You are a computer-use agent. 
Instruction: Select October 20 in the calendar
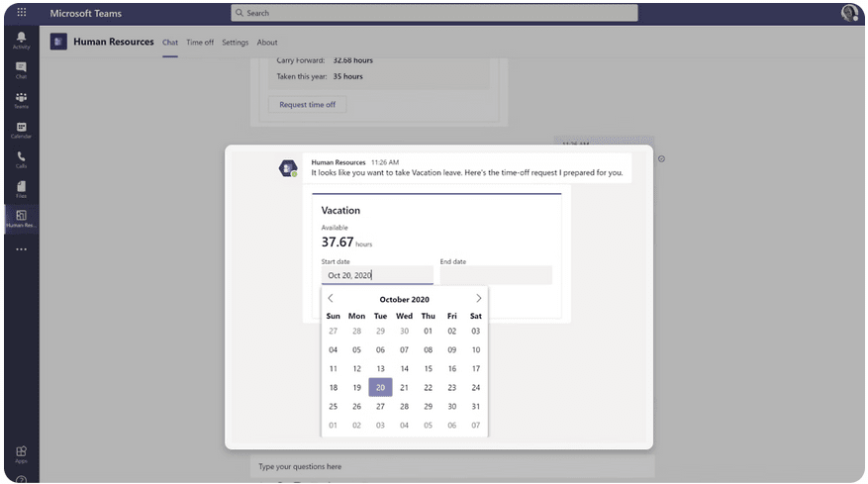tap(380, 388)
